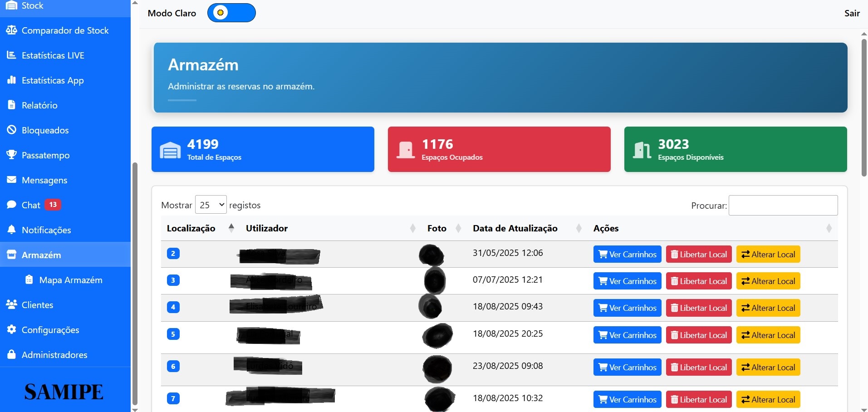Click the blocked circle icon for Bloqueados

(11, 130)
